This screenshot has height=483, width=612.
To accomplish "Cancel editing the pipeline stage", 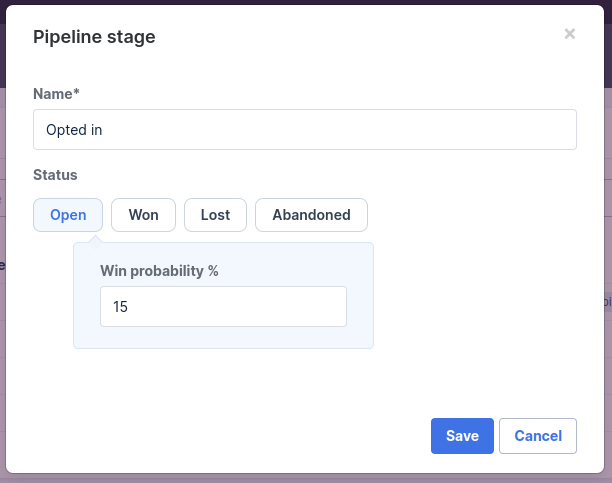I will coord(538,436).
